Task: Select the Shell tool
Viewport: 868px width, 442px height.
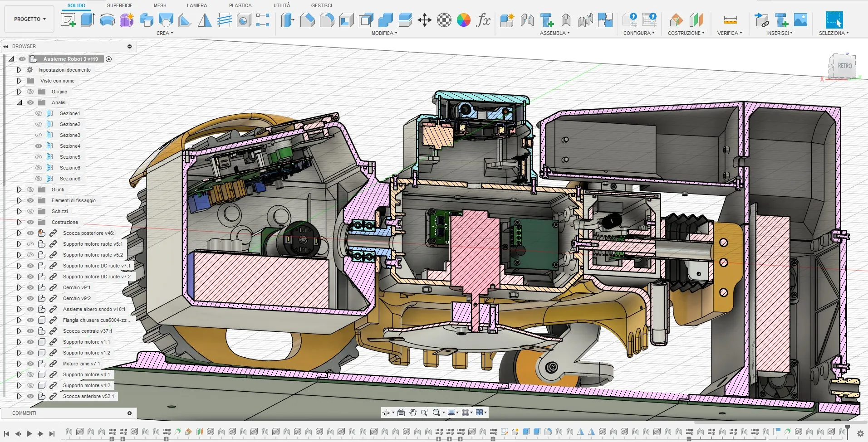Action: (x=346, y=20)
